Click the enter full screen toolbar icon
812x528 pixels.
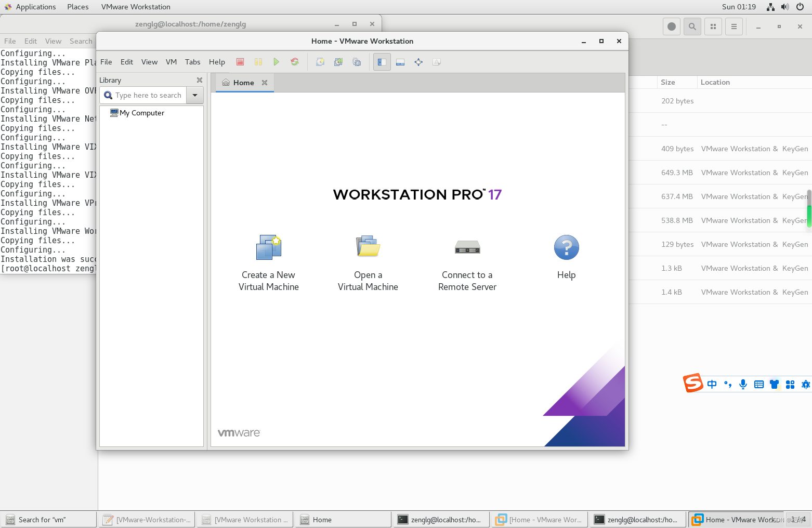(x=418, y=61)
